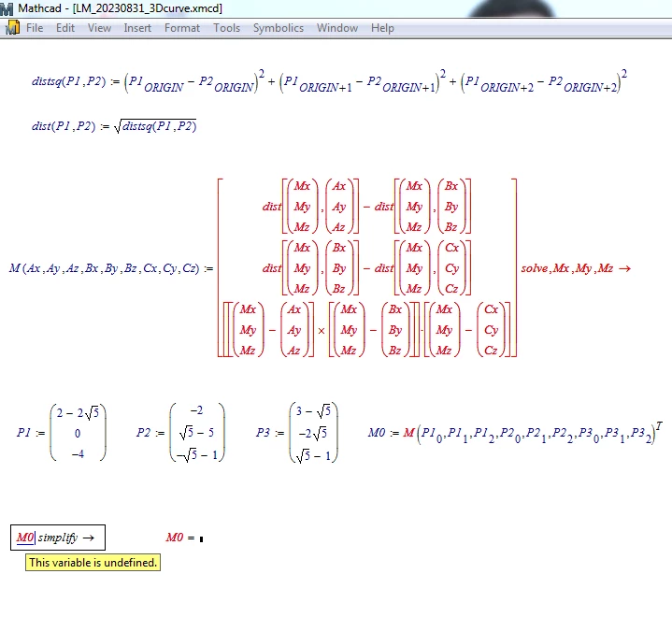
Task: Select the P3 vector definition
Action: tap(297, 432)
